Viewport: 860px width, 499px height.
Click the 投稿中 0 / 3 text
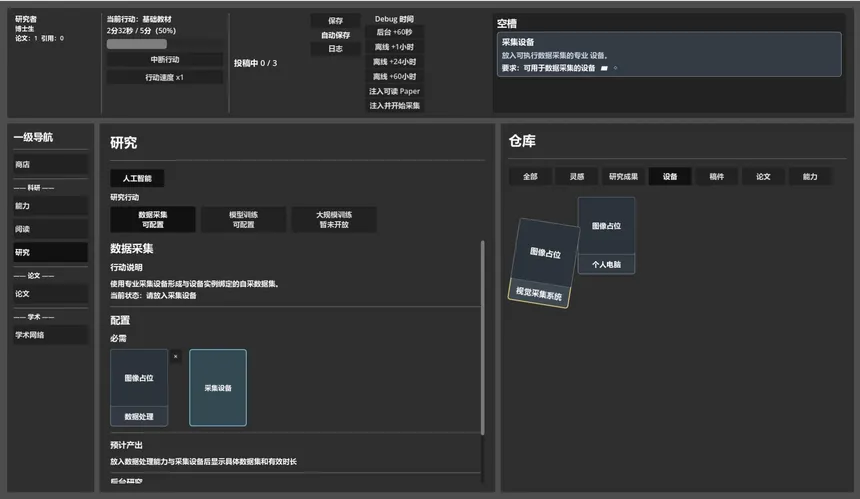pyautogui.click(x=256, y=63)
